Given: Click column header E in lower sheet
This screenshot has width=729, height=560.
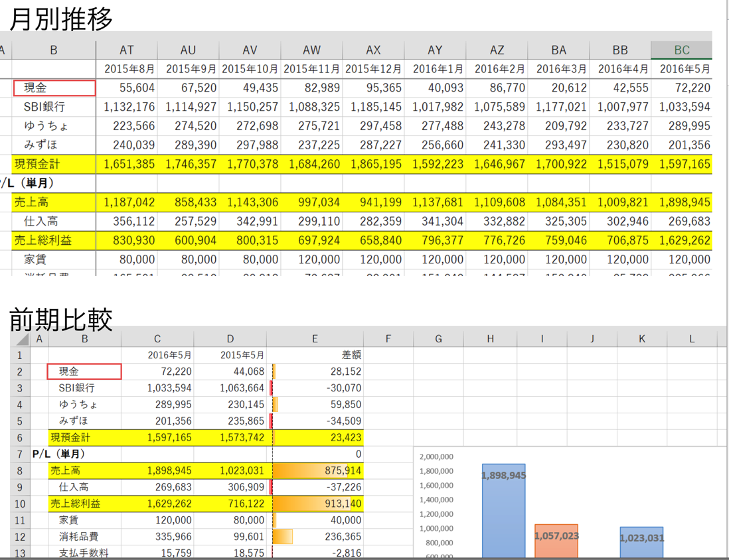Looking at the screenshot, I should click(x=315, y=339).
